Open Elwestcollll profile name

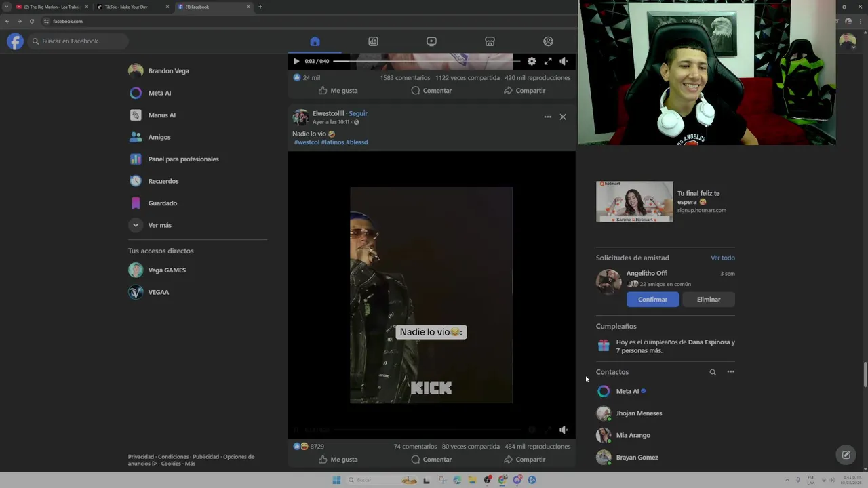click(x=328, y=113)
